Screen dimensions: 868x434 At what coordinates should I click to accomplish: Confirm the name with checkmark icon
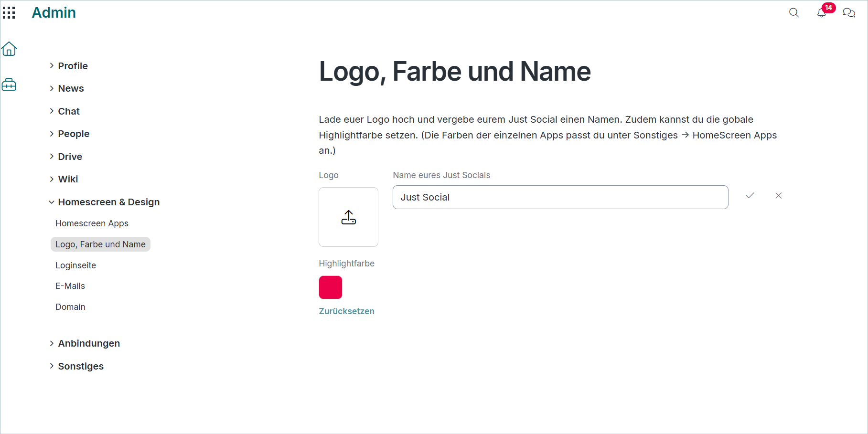(750, 196)
